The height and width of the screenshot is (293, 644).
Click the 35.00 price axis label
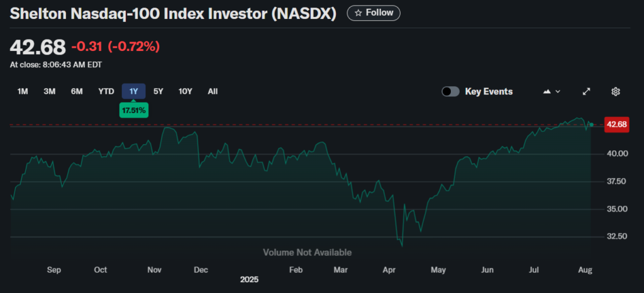click(x=618, y=209)
